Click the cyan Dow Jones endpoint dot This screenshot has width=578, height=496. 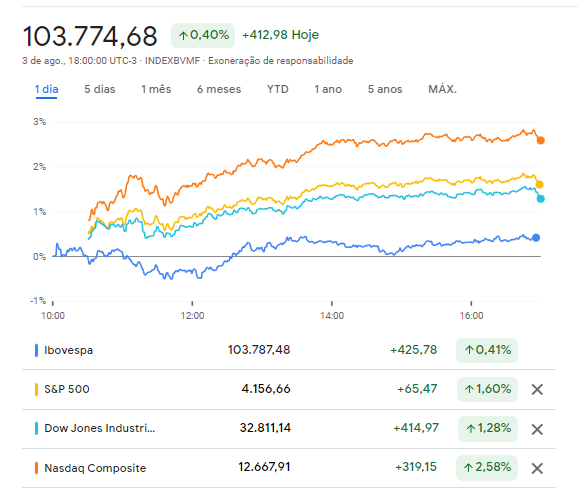tap(540, 199)
